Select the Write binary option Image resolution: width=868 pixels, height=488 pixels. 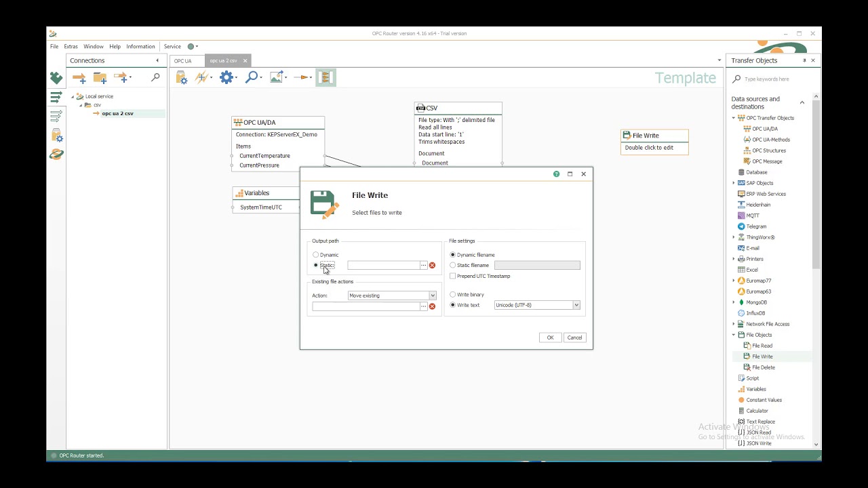(467, 295)
